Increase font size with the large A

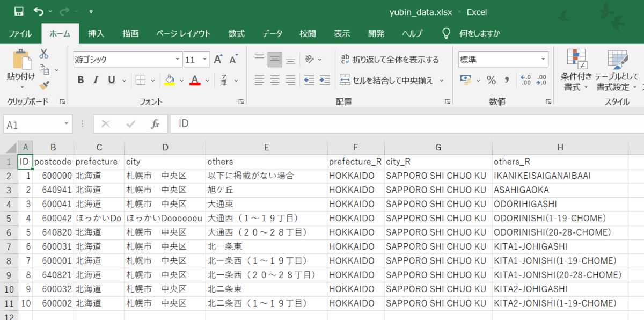pos(218,60)
